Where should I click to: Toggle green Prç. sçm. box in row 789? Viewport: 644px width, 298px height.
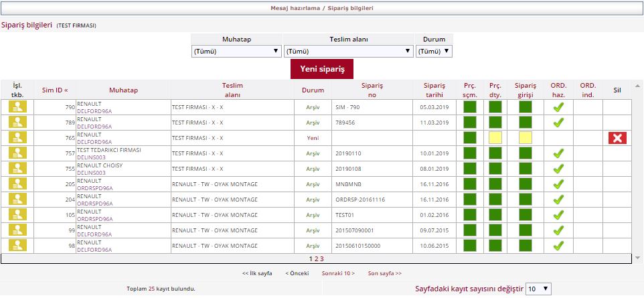[x=469, y=122]
